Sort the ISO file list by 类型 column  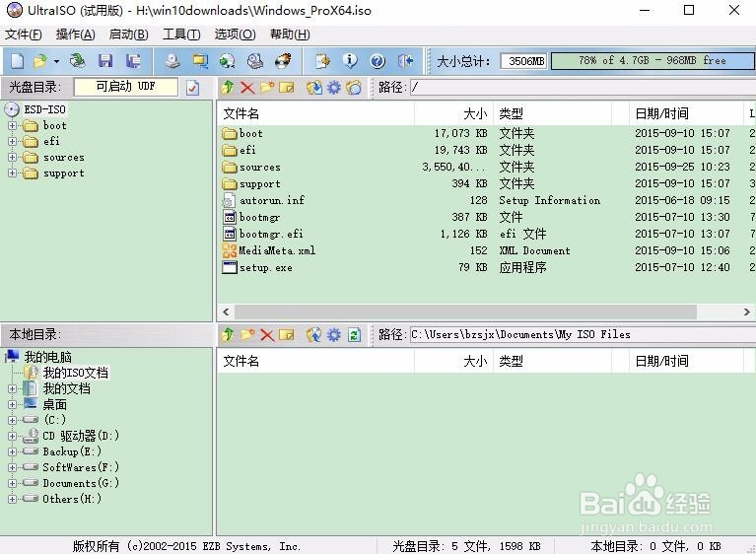[553, 113]
